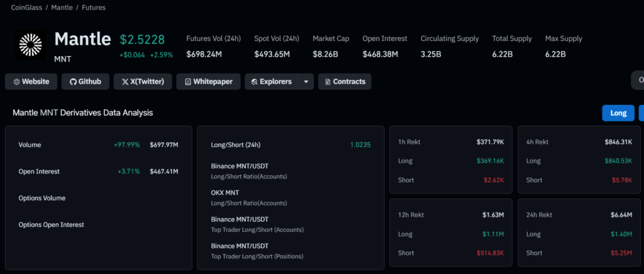Select Spot Vol (24h) value $493.65M
Screen dimensions: 644x274
point(272,54)
